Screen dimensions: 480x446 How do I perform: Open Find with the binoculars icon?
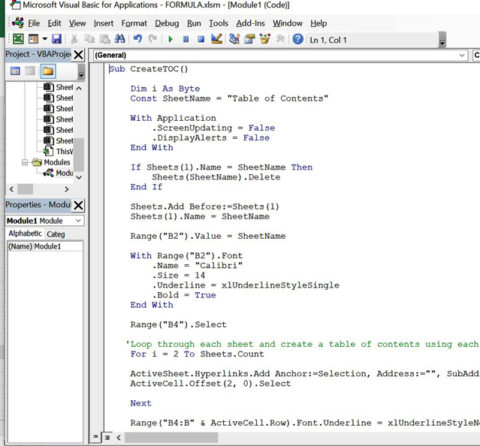(x=120, y=39)
